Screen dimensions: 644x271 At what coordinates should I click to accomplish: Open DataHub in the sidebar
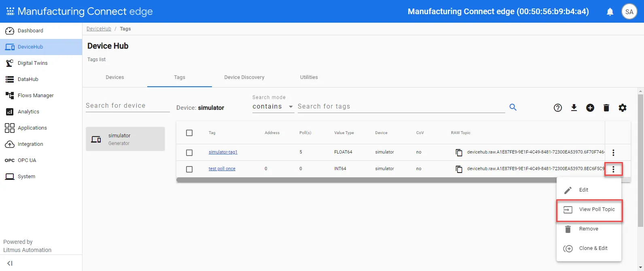41,79
